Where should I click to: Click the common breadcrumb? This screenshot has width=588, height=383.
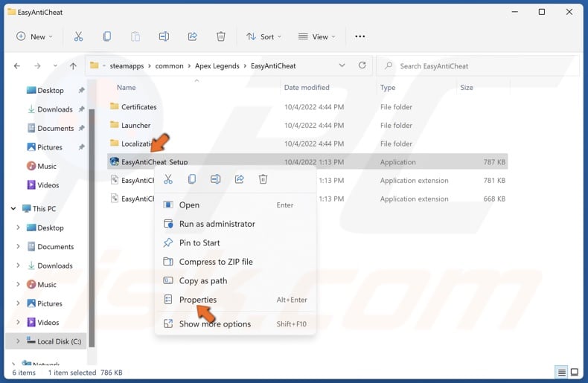point(169,66)
